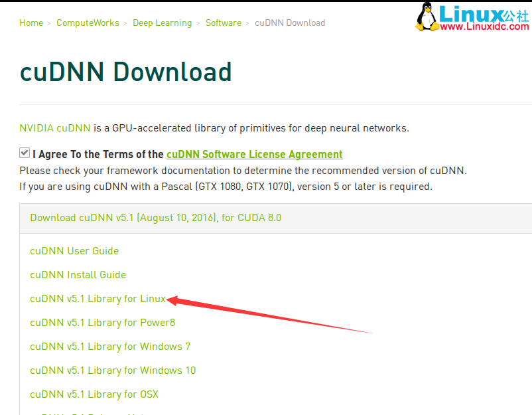
Task: Download cuDNN v5.1 Library for Windows 10
Action: [x=113, y=370]
